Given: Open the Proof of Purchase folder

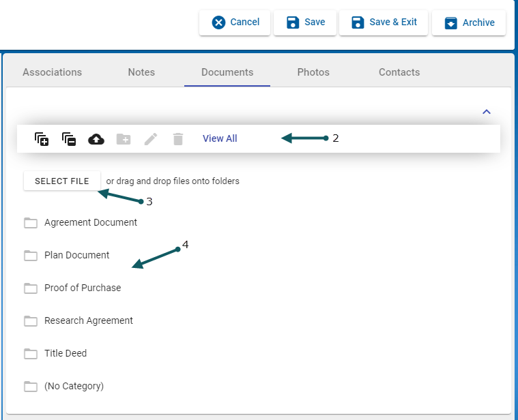Looking at the screenshot, I should pyautogui.click(x=82, y=288).
